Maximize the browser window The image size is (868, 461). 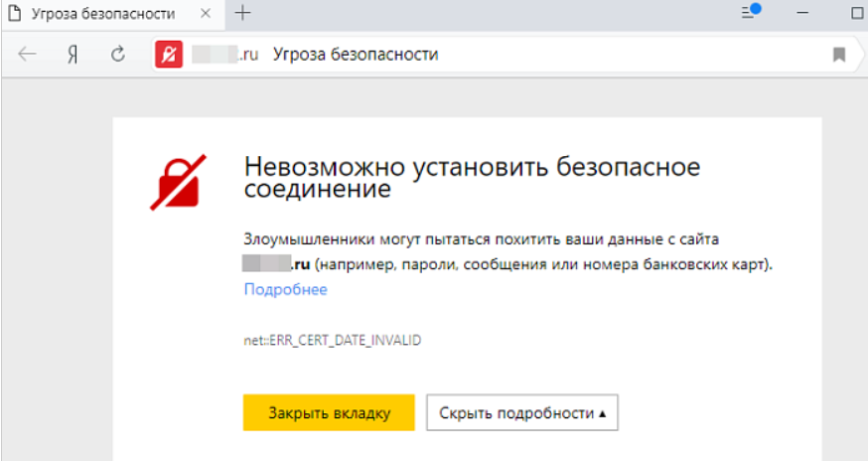[x=857, y=12]
